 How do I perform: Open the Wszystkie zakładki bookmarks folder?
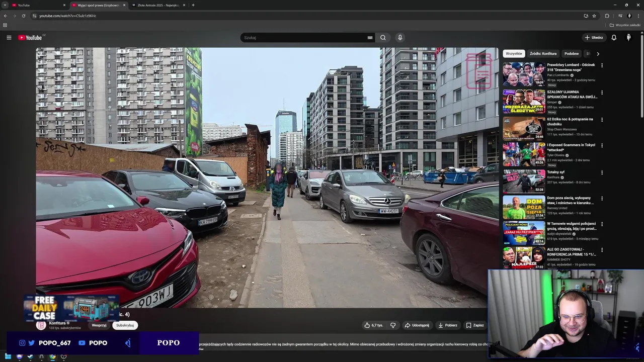tap(625, 25)
